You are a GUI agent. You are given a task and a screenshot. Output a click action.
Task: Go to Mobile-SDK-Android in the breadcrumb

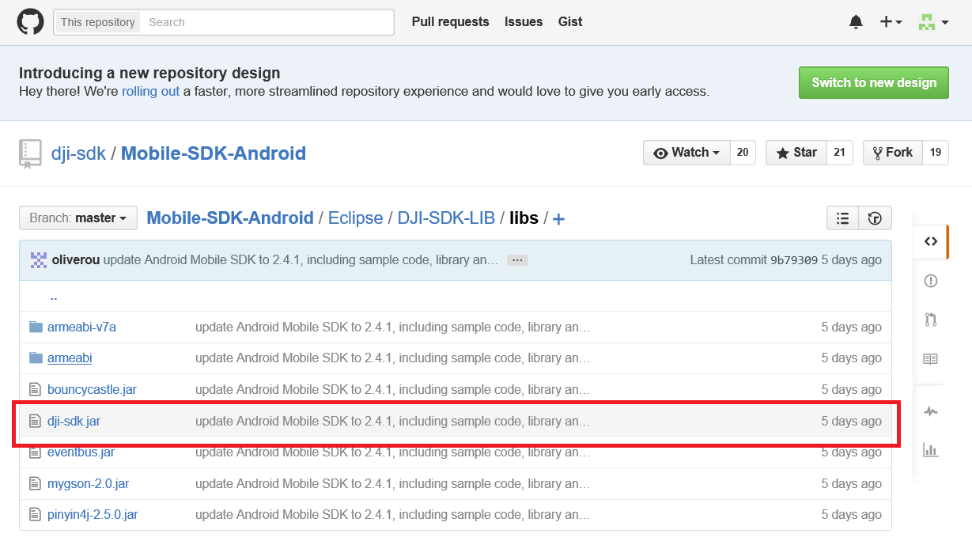230,218
